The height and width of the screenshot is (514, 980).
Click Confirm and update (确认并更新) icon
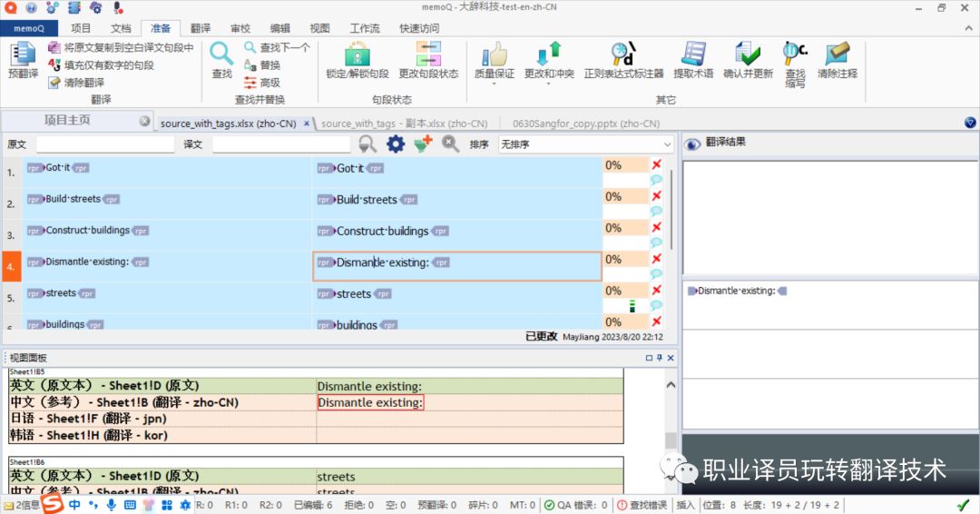(x=748, y=60)
